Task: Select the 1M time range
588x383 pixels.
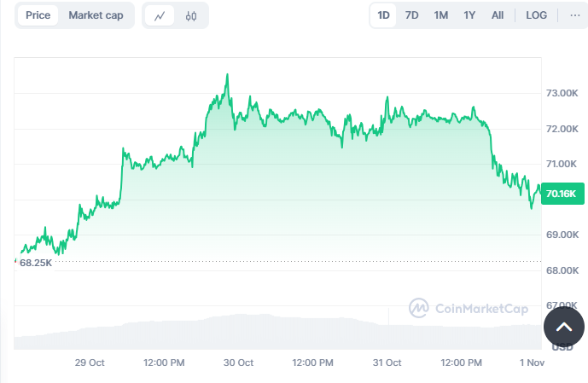Action: click(x=440, y=15)
